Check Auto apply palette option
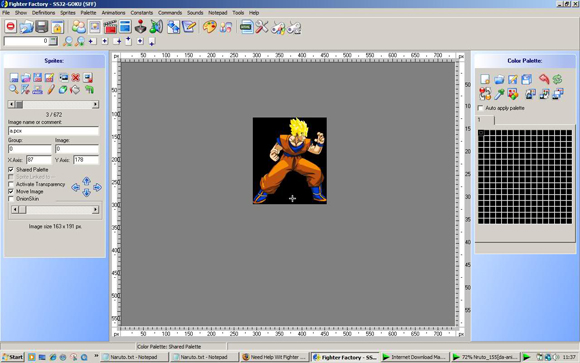580x363 pixels. pyautogui.click(x=480, y=108)
